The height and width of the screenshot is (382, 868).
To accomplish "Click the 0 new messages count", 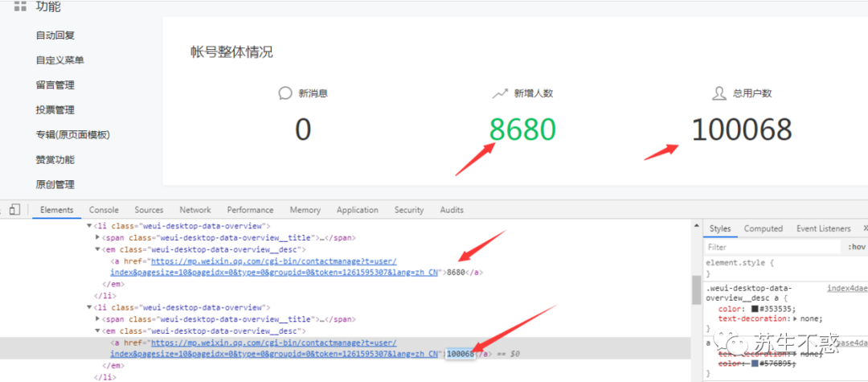I will click(303, 130).
